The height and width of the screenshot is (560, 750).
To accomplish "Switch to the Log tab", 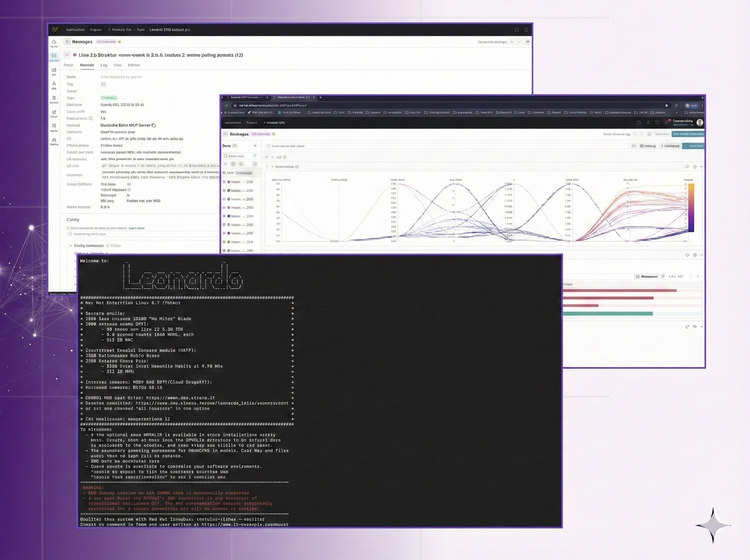I will (x=104, y=65).
